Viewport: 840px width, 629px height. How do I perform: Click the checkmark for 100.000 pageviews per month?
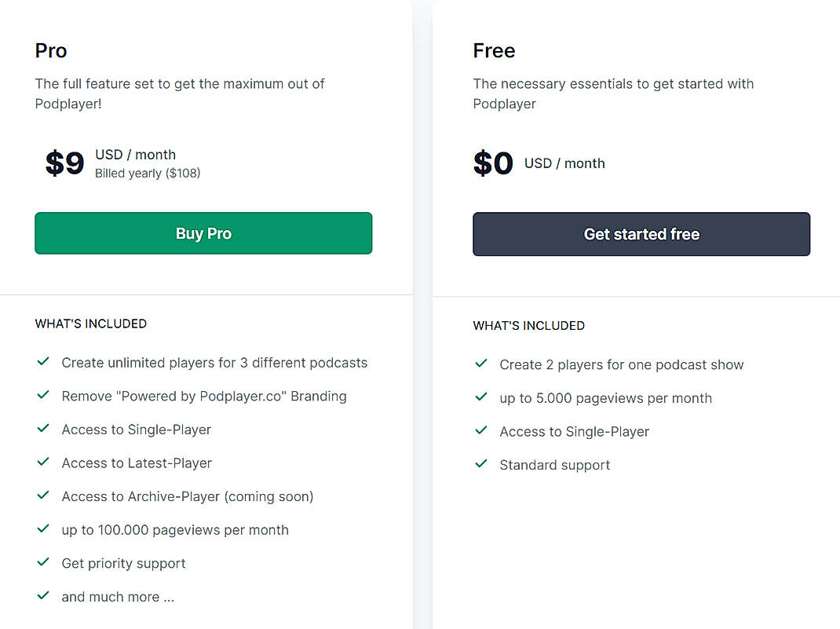tap(43, 528)
